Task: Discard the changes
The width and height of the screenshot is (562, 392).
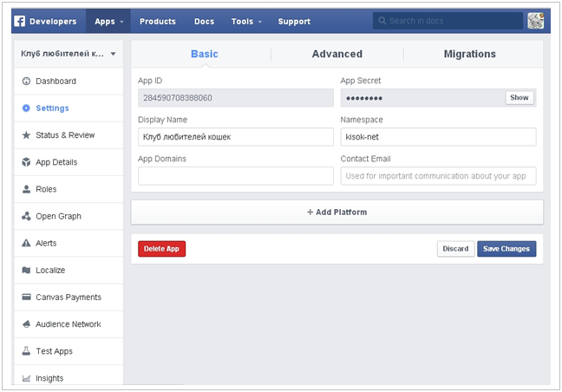Action: pyautogui.click(x=455, y=249)
